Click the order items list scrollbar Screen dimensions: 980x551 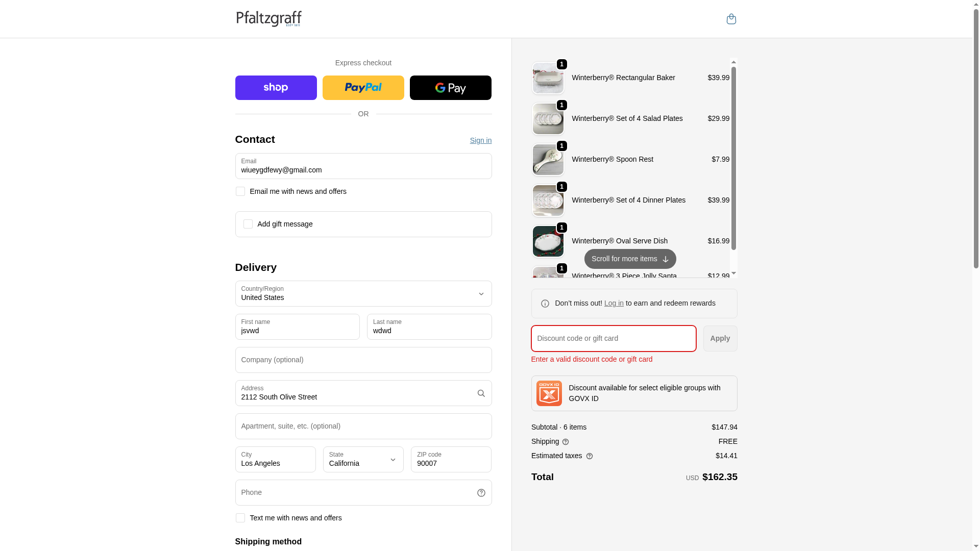733,158
